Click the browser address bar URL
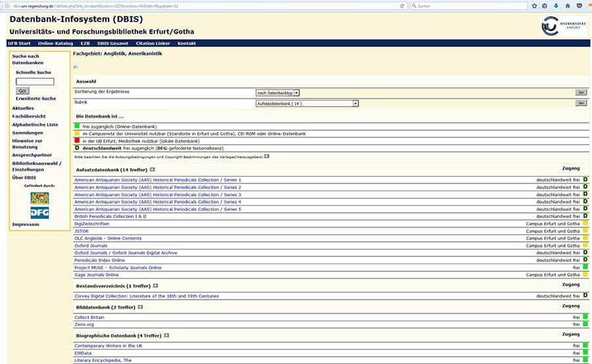The width and height of the screenshot is (592, 364). click(x=95, y=6)
